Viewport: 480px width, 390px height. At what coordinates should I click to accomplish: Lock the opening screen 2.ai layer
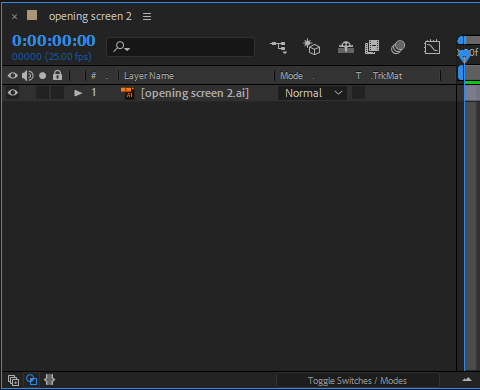pos(57,93)
